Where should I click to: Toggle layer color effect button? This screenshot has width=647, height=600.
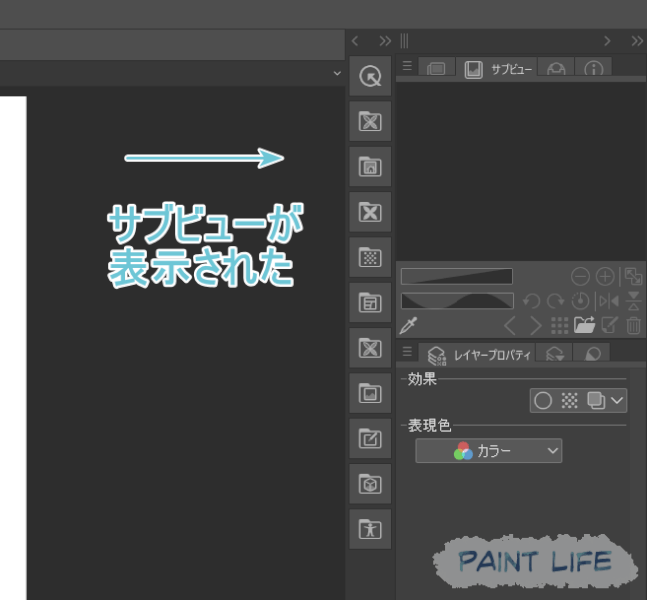click(x=596, y=400)
